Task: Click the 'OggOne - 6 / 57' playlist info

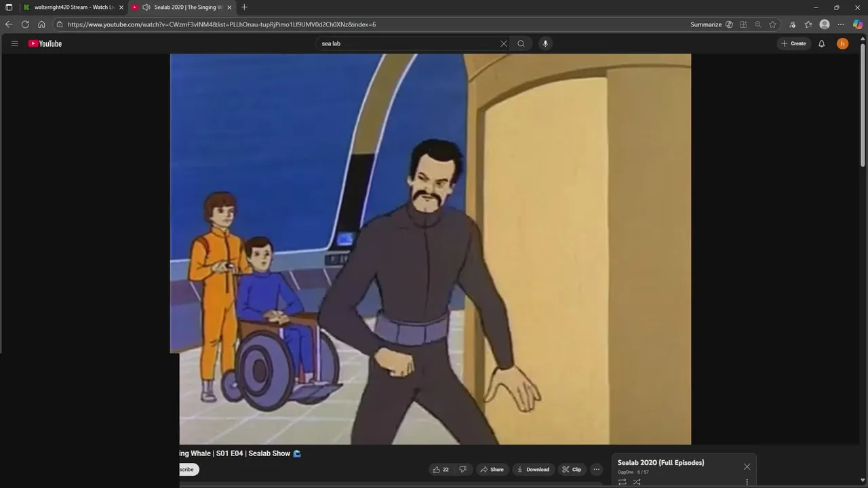Action: pyautogui.click(x=633, y=472)
